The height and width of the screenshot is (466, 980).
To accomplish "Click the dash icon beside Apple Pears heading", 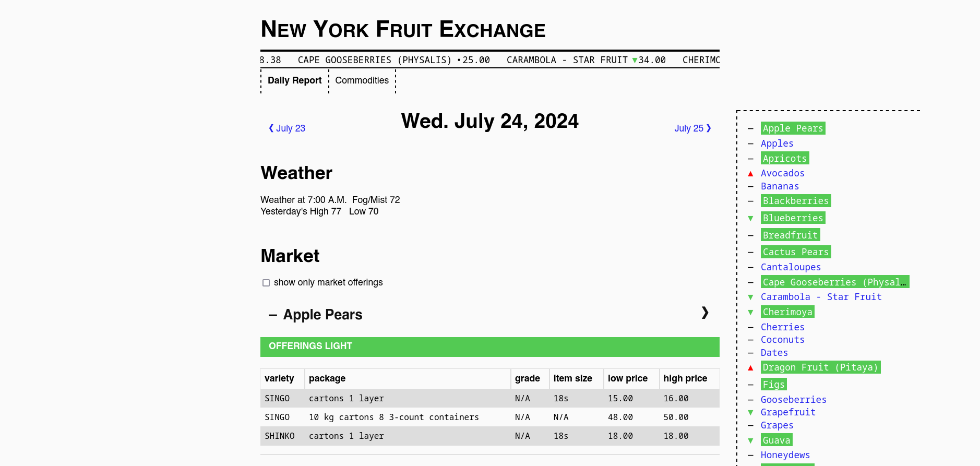I will (x=273, y=315).
